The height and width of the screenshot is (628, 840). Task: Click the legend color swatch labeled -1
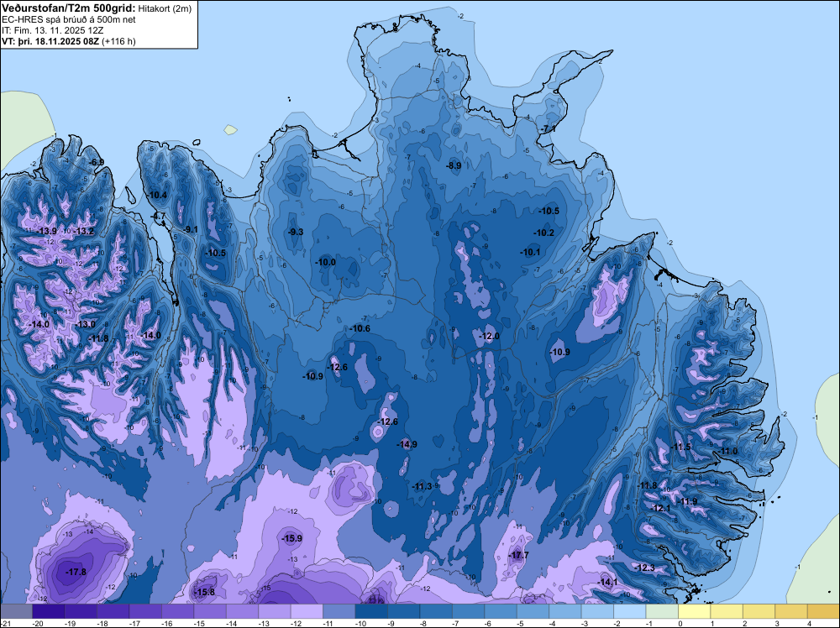(x=662, y=611)
